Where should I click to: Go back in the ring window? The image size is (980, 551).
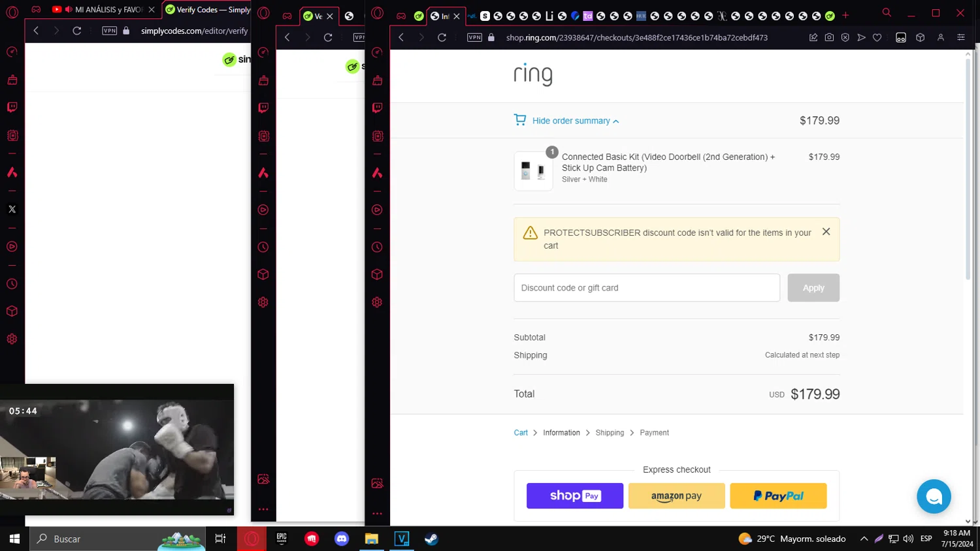pos(401,37)
